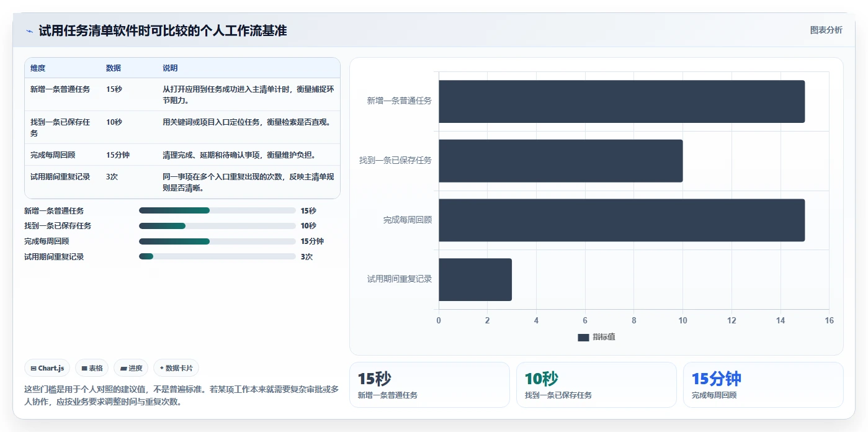Click the Chart.js chip
868x432 pixels.
[48, 368]
